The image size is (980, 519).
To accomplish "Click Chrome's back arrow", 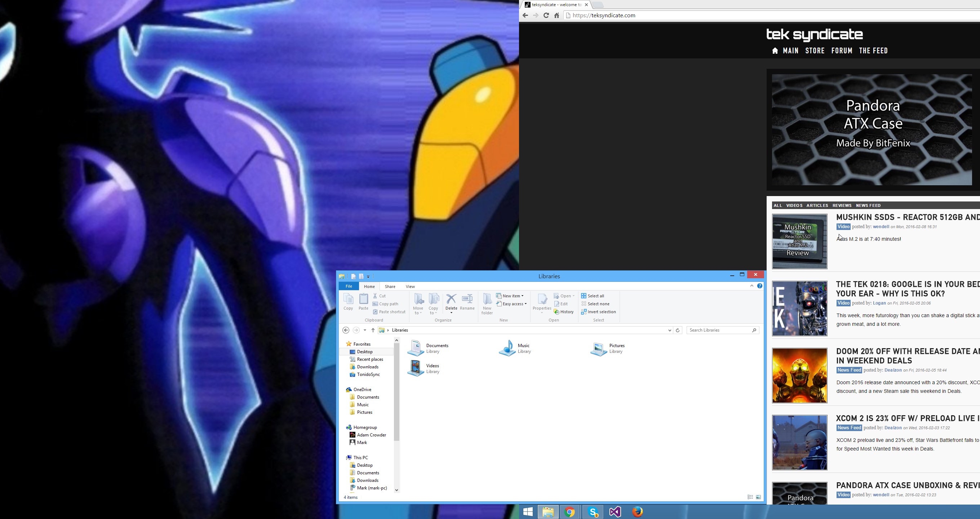I will (526, 15).
